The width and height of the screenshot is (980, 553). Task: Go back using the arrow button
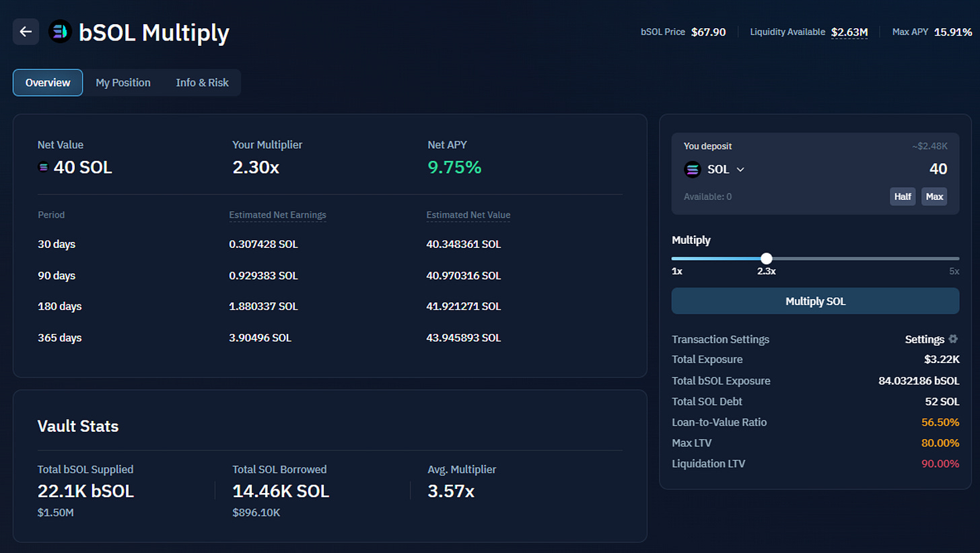26,32
